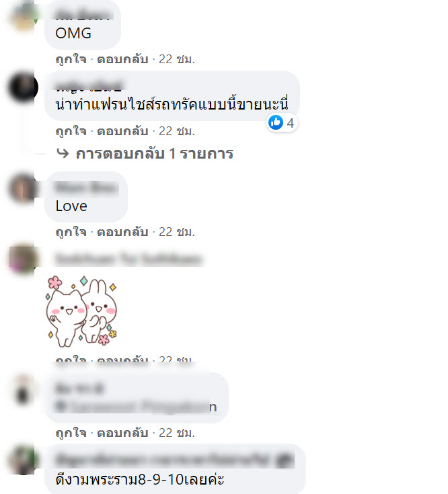448x494 pixels.
Task: Like the แฟรนไชส์รถทรัค comment with ถูกใจ
Action: (x=71, y=131)
